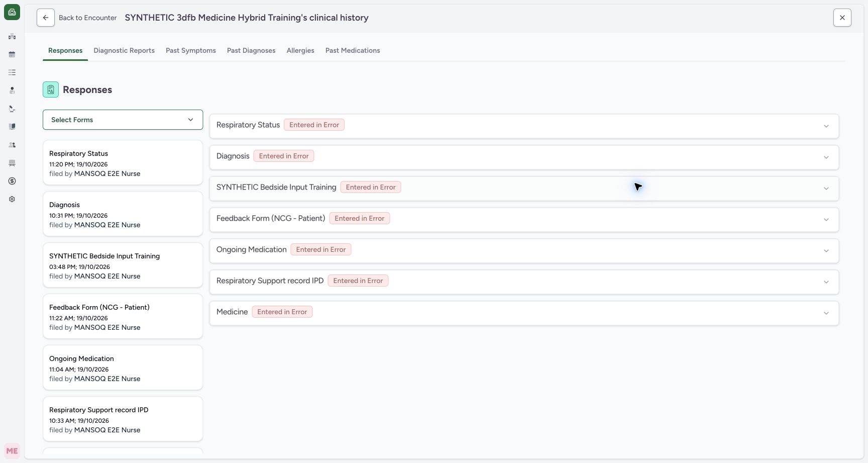This screenshot has width=868, height=463.
Task: Click Entered in Error badge beside Ongoing Medication
Action: coord(321,249)
